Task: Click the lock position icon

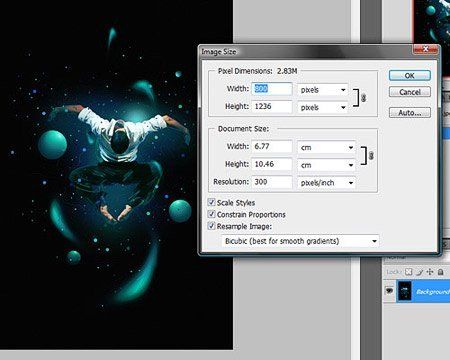Action: (x=430, y=272)
